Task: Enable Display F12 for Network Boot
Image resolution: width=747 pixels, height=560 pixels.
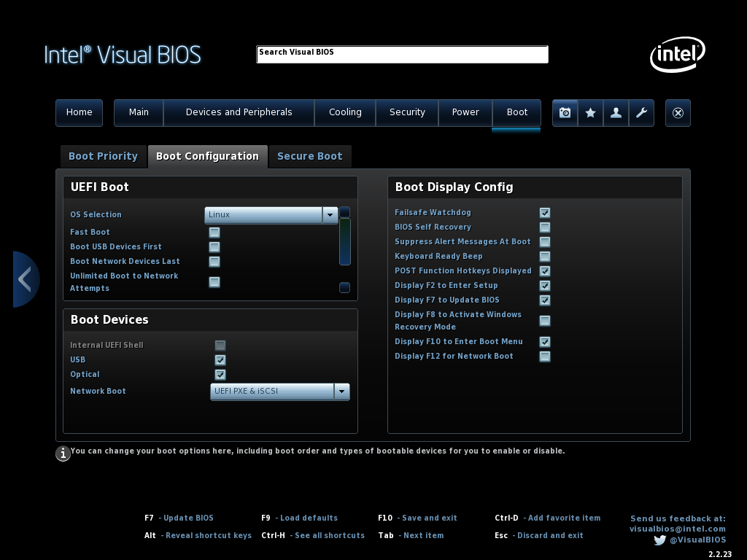Action: (x=545, y=357)
